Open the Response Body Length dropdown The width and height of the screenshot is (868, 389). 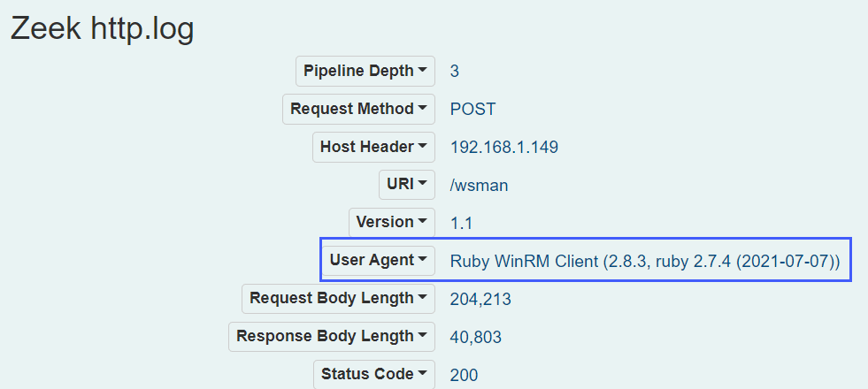(331, 336)
